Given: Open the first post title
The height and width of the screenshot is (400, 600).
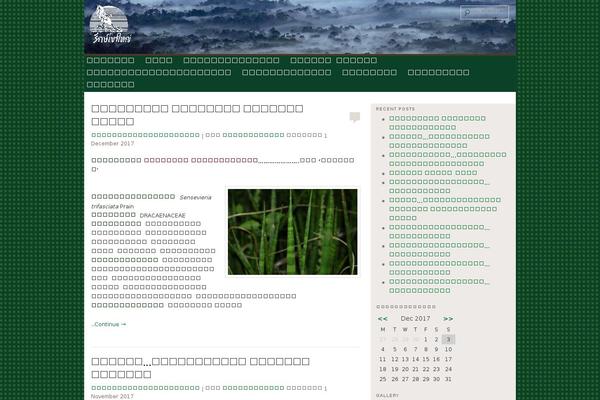Looking at the screenshot, I should click(197, 115).
